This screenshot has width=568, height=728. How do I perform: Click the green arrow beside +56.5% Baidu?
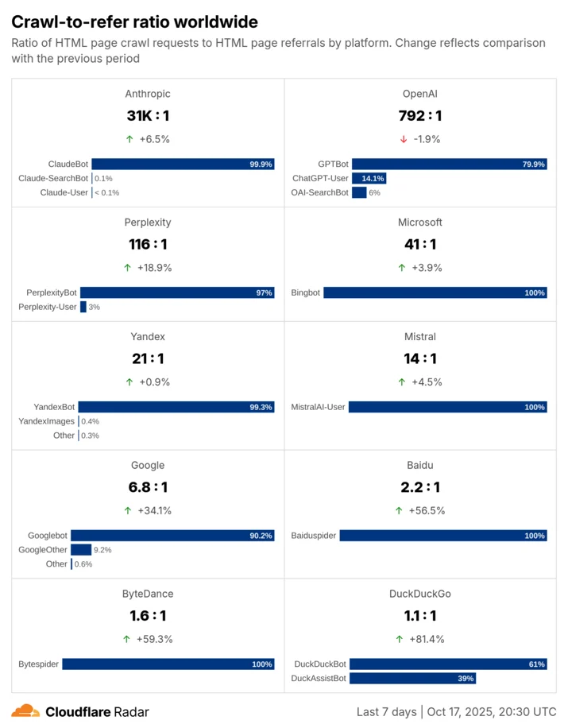399,511
